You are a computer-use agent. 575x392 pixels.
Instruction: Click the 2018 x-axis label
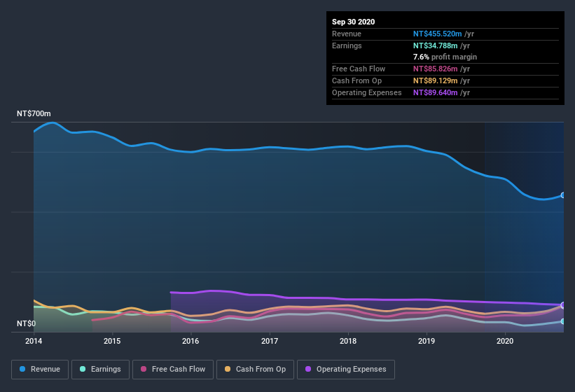pyautogui.click(x=348, y=341)
